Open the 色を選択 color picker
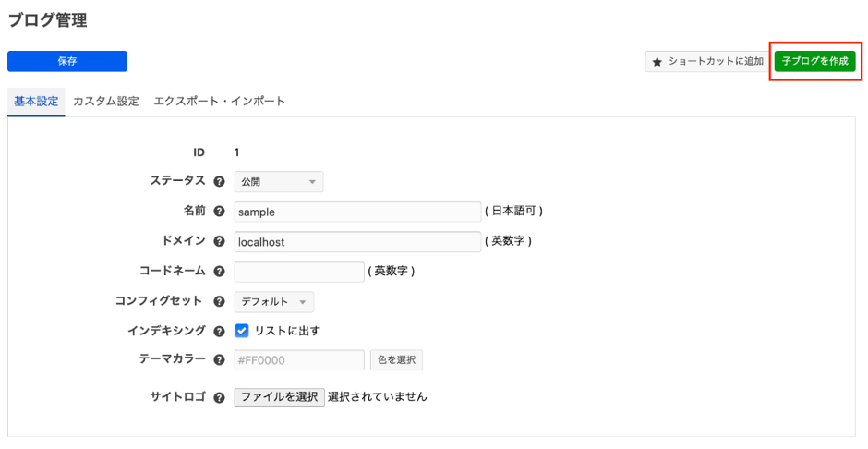 pyautogui.click(x=396, y=360)
